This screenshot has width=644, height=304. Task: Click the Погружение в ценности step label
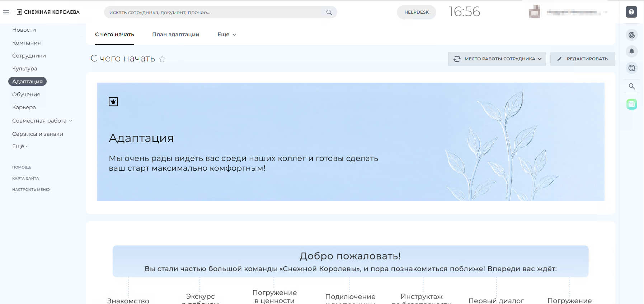[x=274, y=297]
